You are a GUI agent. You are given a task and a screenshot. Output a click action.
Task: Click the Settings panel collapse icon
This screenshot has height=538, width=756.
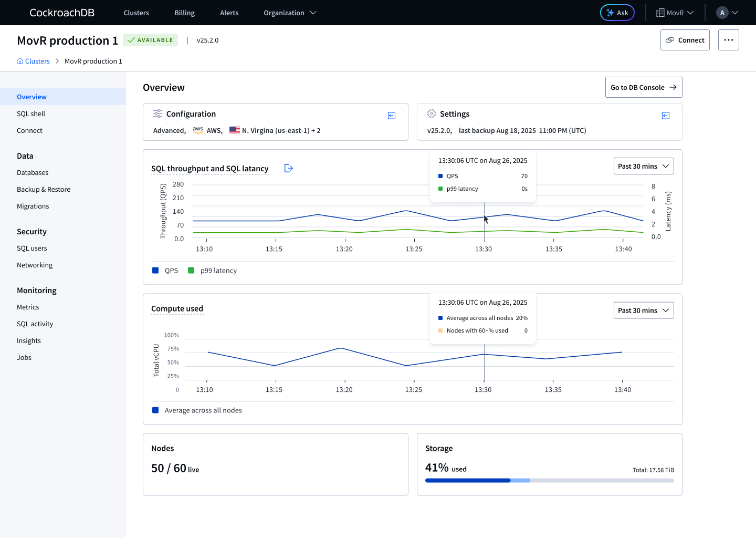pos(666,116)
